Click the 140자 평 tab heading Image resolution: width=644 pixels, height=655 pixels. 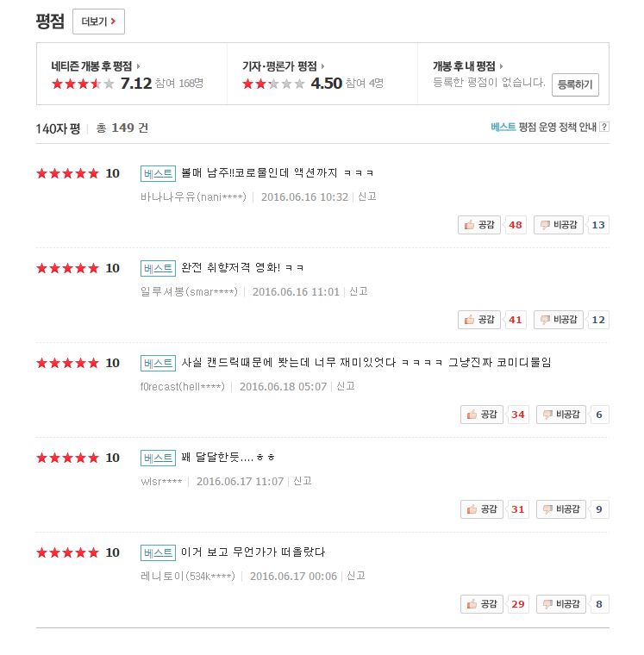[x=58, y=128]
